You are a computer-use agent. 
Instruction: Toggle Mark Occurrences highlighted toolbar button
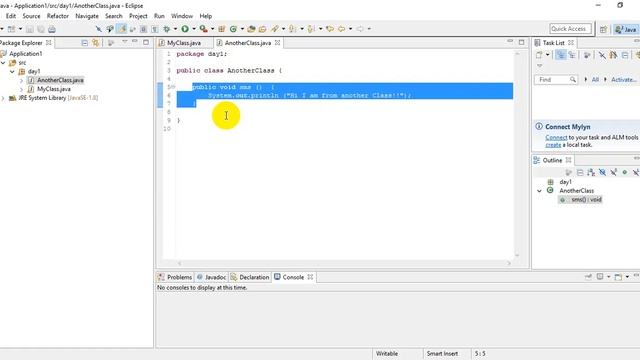122,29
